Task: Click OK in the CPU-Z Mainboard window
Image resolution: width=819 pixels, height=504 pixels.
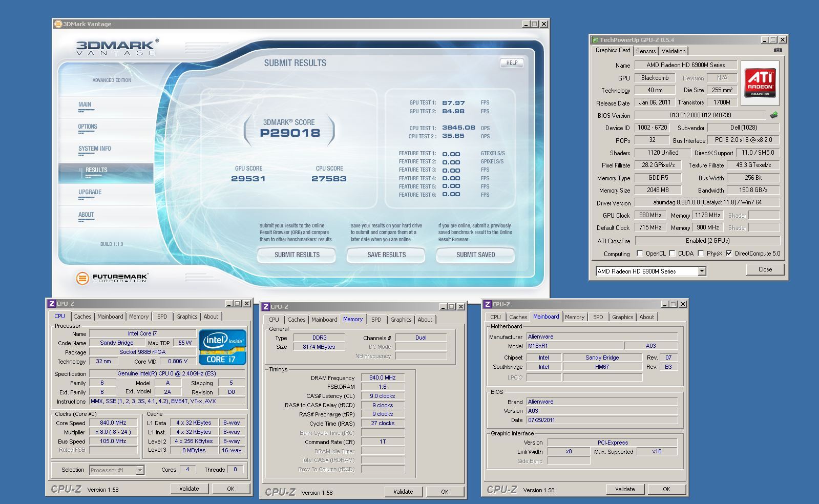Action: coord(666,489)
